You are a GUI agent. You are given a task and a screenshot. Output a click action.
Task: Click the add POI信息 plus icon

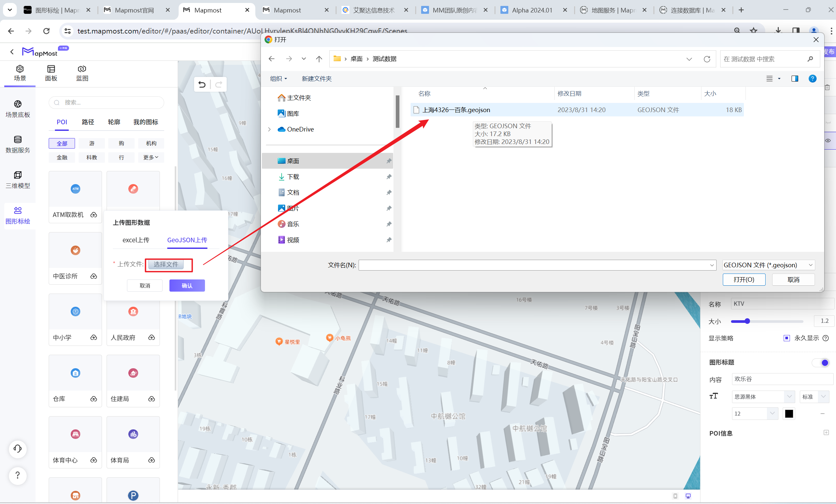click(826, 433)
